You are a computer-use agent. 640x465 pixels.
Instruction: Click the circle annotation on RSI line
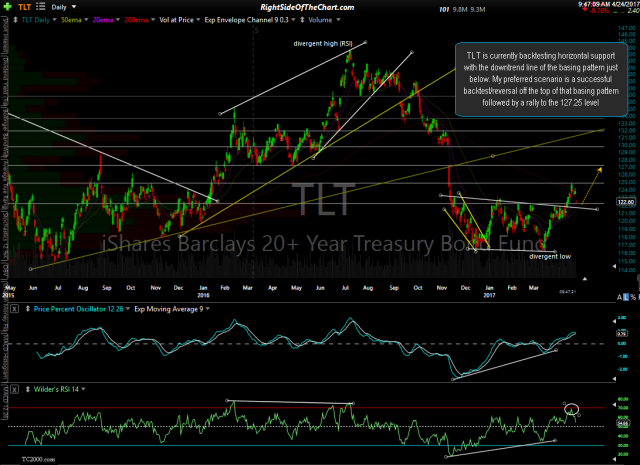571,408
